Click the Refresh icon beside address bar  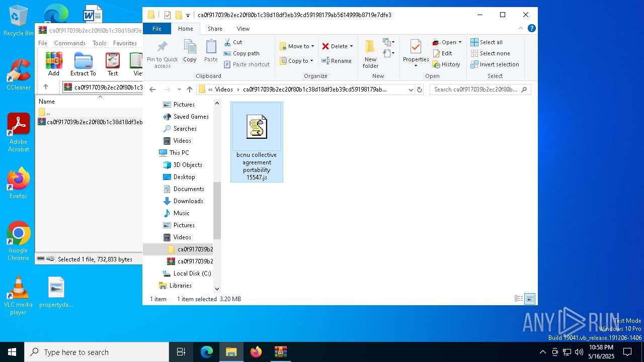(420, 89)
